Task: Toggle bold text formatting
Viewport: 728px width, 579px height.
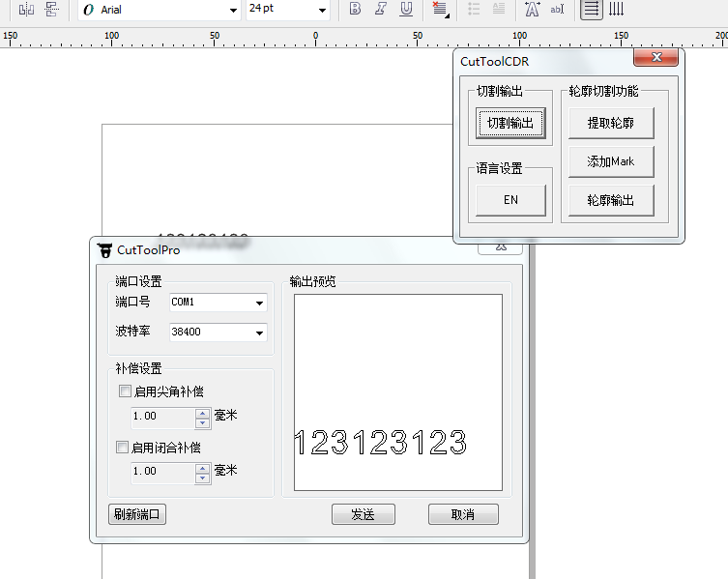Action: 355,10
